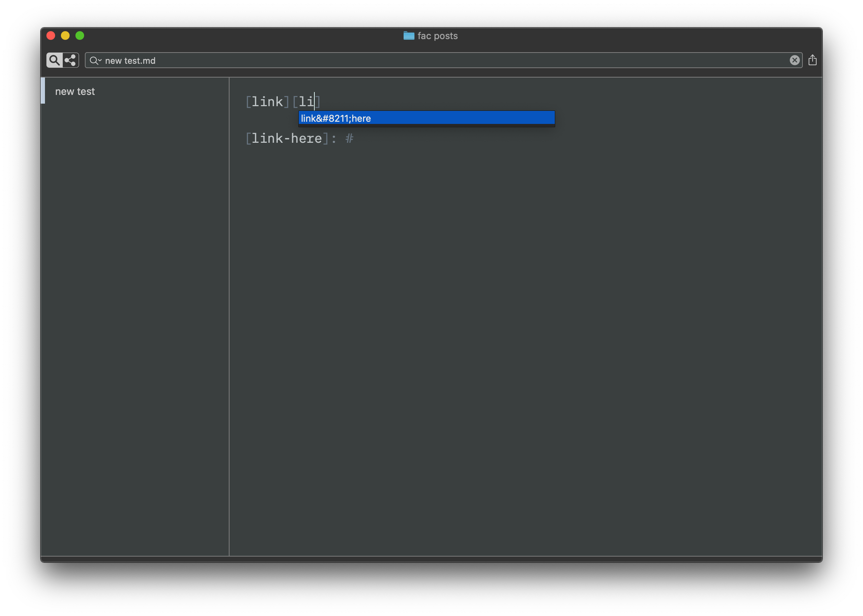
Task: Select the search mode magnifier button
Action: pos(55,60)
